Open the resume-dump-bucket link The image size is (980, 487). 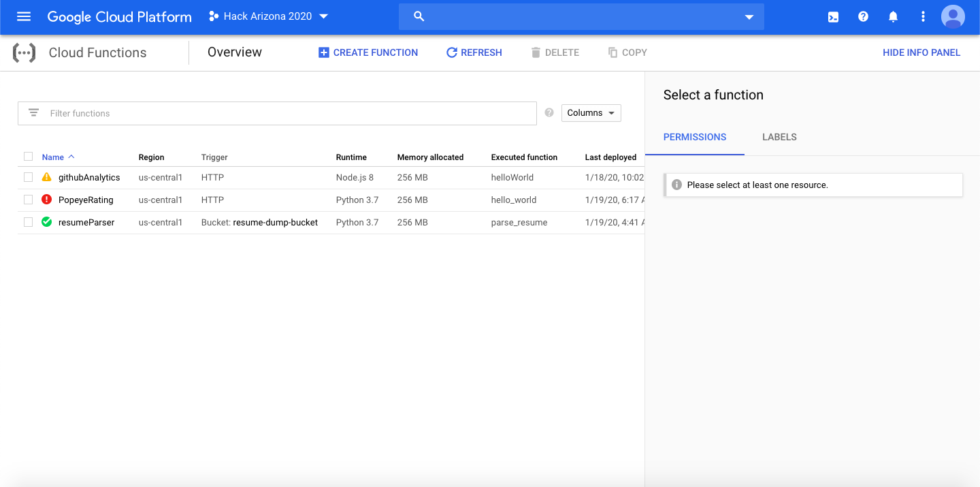click(275, 223)
